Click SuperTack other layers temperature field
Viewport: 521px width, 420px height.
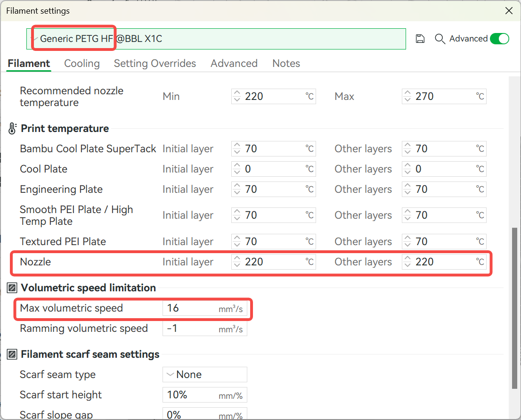tap(444, 148)
